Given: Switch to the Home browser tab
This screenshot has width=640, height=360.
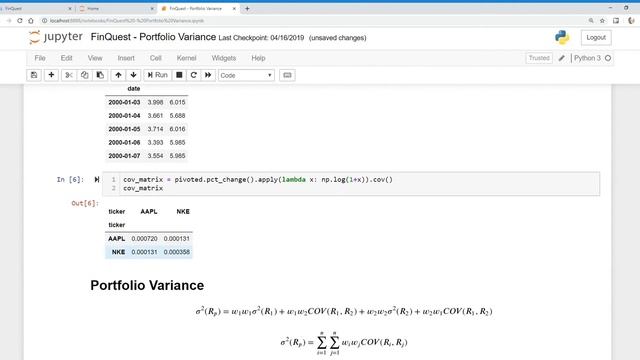Looking at the screenshot, I should pos(116,9).
